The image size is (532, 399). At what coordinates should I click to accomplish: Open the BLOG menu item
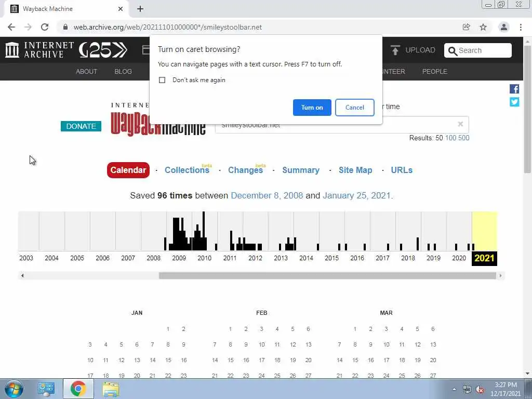pos(123,72)
